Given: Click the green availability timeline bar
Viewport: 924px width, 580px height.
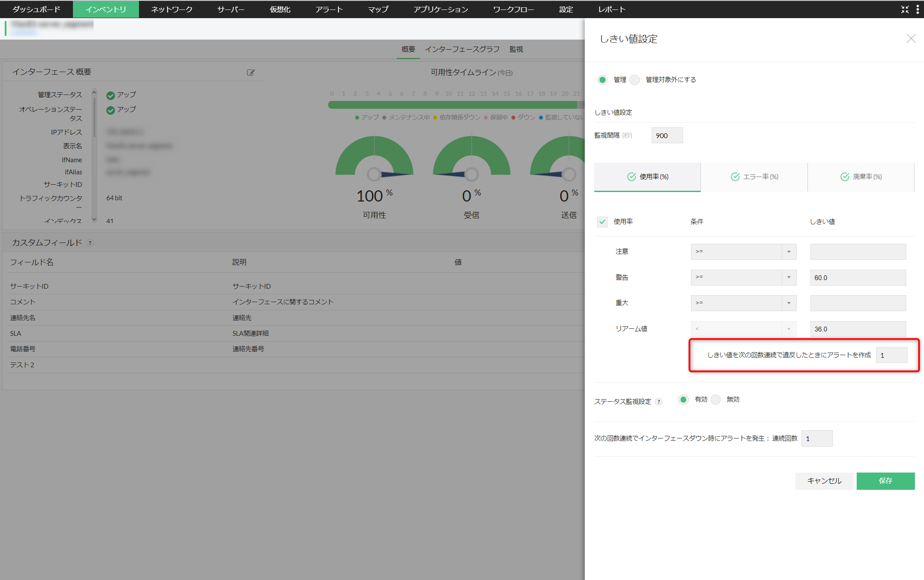Looking at the screenshot, I should pos(452,105).
